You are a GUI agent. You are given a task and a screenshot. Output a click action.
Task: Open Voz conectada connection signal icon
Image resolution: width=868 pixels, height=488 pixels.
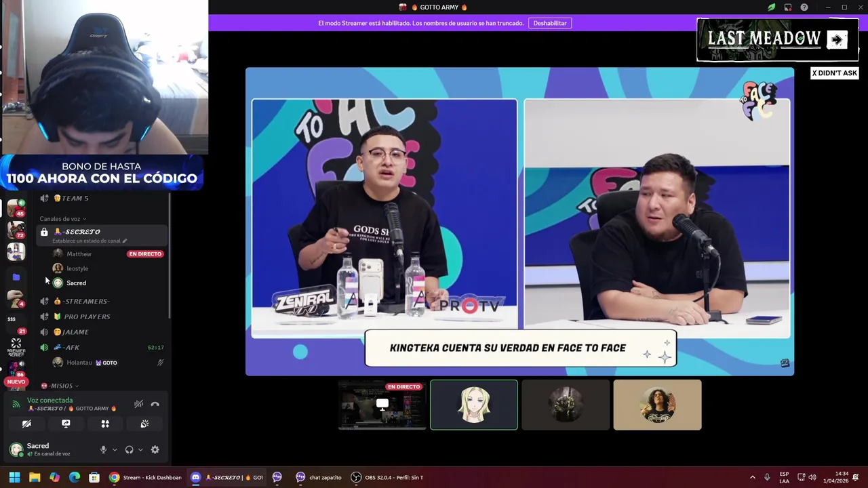click(x=16, y=404)
